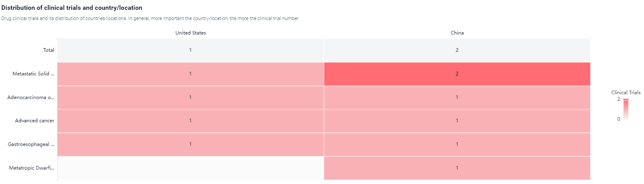The height and width of the screenshot is (184, 644).
Task: Select Adenocarcinoma row label
Action: 31,97
